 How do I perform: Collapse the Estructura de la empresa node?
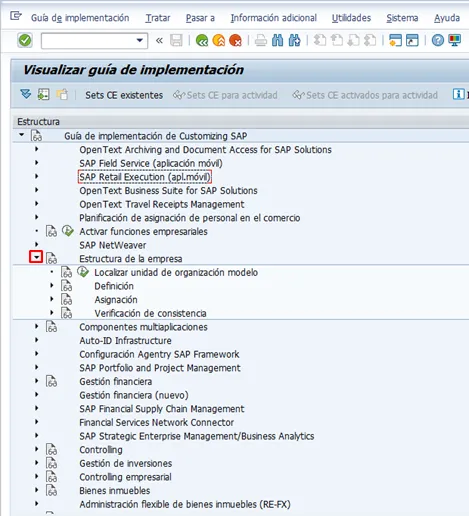coord(36,257)
